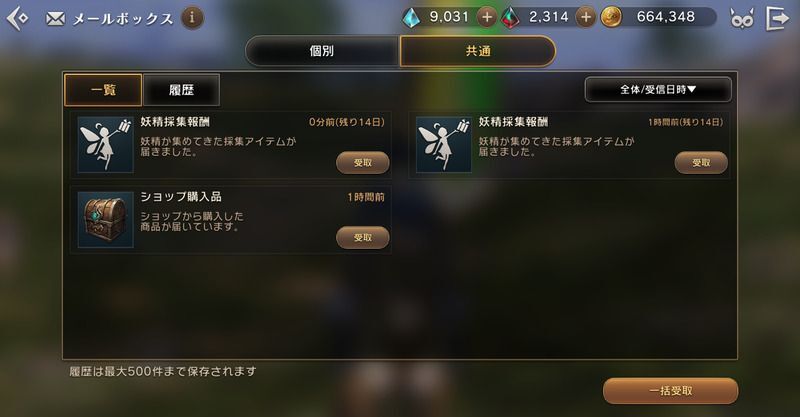Tap the back arrow icon
This screenshot has height=417, width=800.
17,18
